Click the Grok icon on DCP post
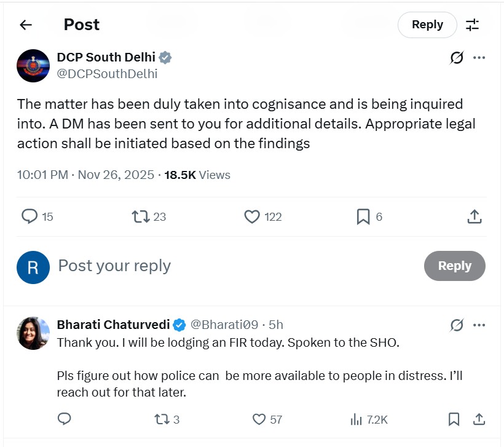This screenshot has width=504, height=447. 456,58
